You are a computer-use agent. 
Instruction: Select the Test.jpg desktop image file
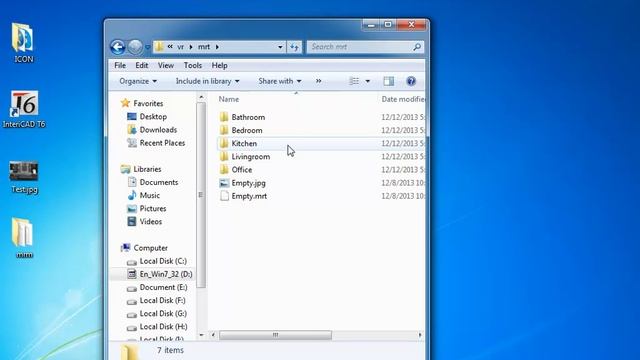pos(24,178)
